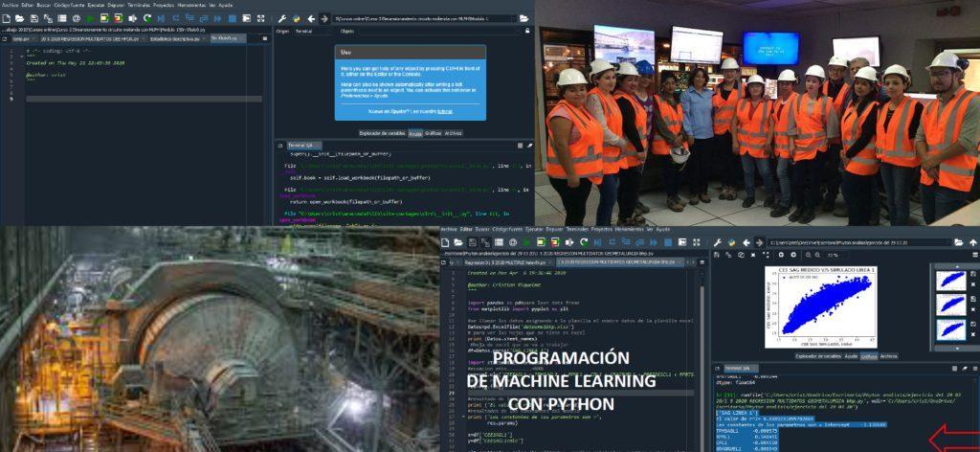
Task: Browse working directory folder in top-left Spyder
Action: coord(523,18)
